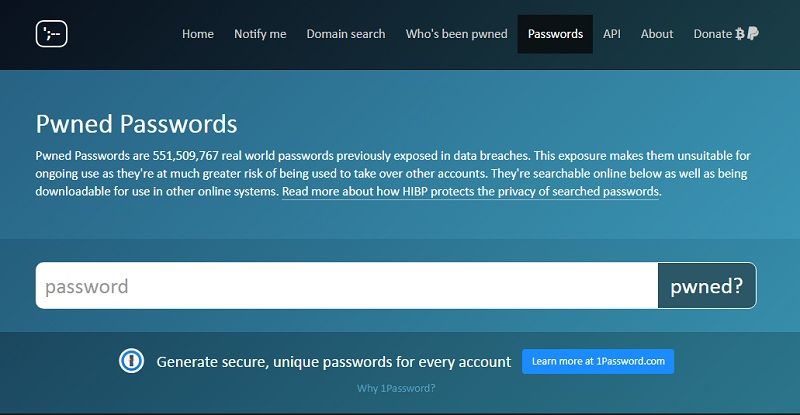Click the Donate text in navbar
The width and height of the screenshot is (800, 415).
click(712, 34)
